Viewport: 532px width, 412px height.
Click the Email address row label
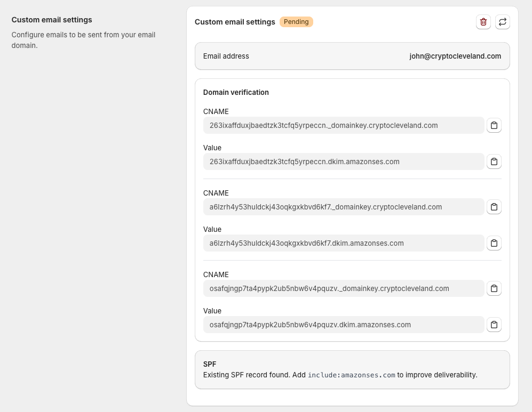click(x=226, y=56)
